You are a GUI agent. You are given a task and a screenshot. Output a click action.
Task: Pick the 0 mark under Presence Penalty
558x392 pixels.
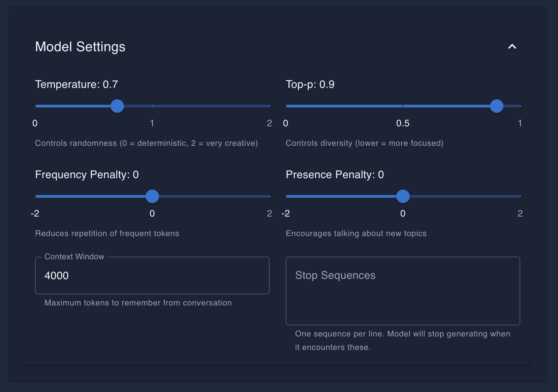click(x=403, y=214)
